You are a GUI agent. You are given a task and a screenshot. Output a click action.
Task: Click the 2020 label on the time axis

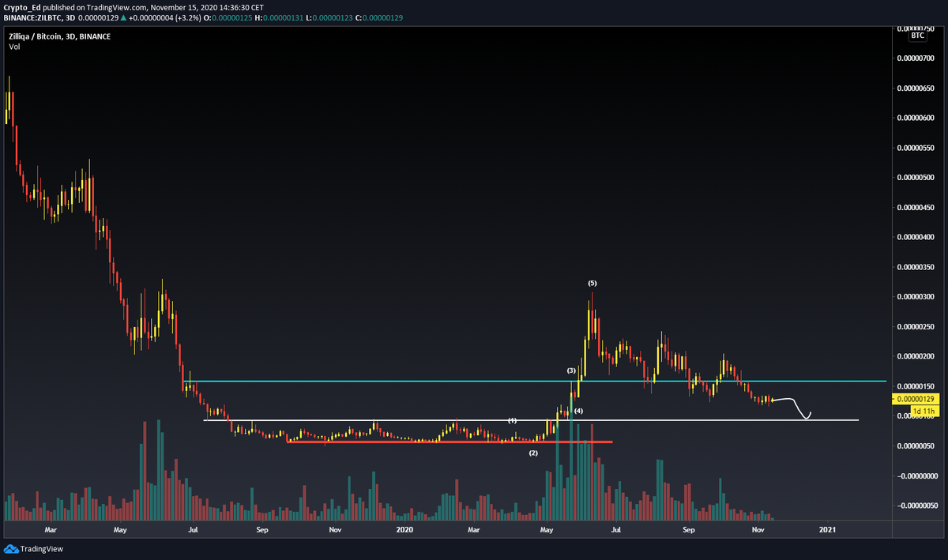coord(405,530)
